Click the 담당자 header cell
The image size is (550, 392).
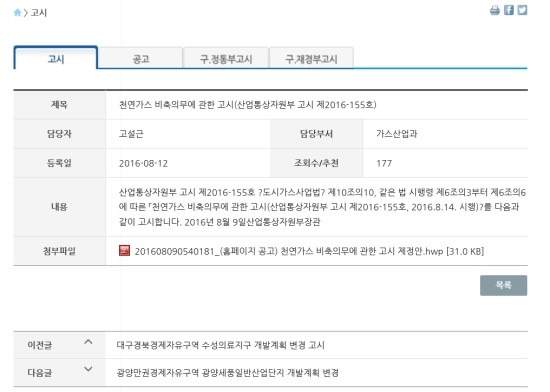point(59,134)
